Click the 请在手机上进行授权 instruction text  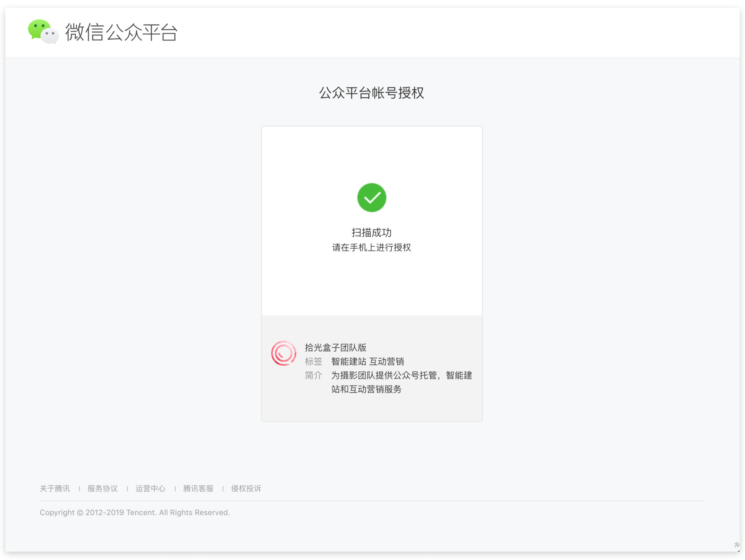[371, 247]
